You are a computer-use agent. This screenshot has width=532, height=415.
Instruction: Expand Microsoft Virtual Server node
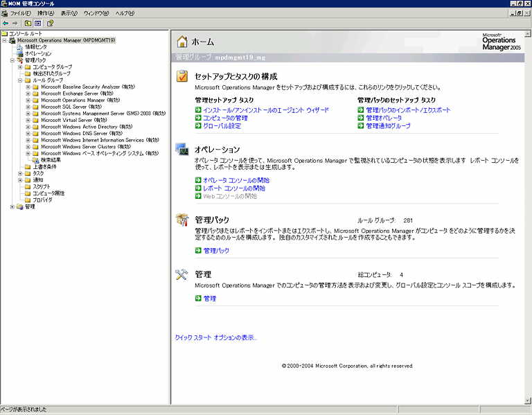click(28, 120)
